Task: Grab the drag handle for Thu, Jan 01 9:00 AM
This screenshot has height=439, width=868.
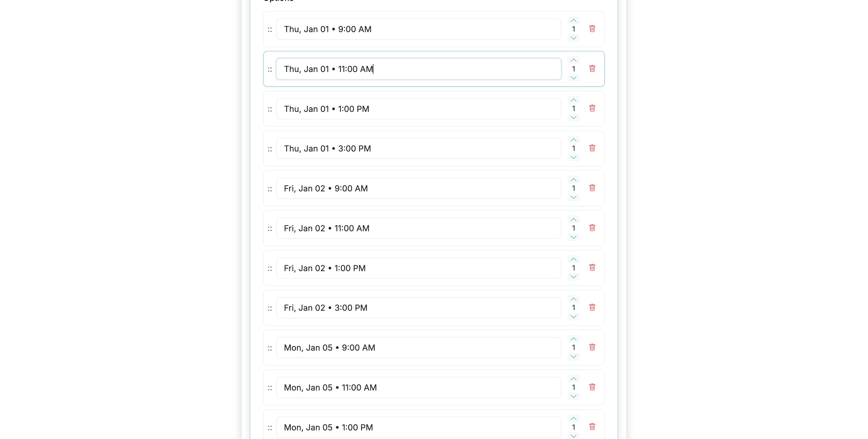Action: pos(270,29)
